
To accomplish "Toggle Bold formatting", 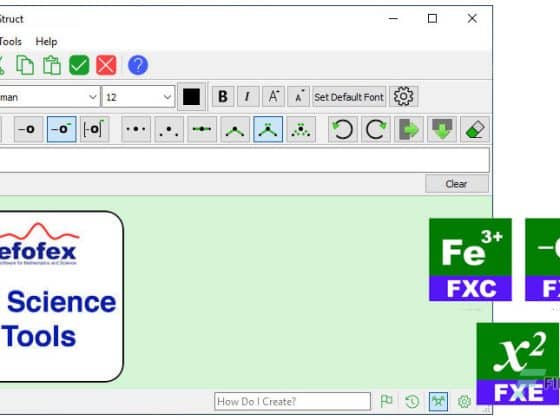I will pos(223,96).
